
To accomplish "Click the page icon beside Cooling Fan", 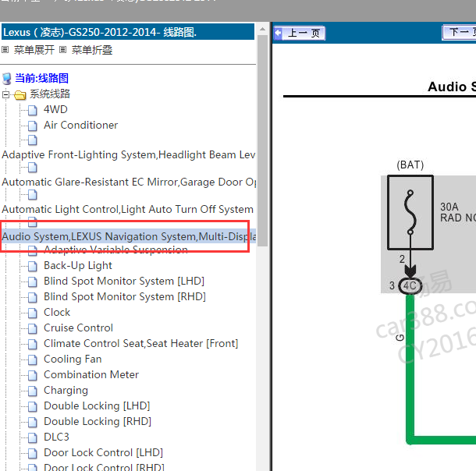I will coord(33,359).
